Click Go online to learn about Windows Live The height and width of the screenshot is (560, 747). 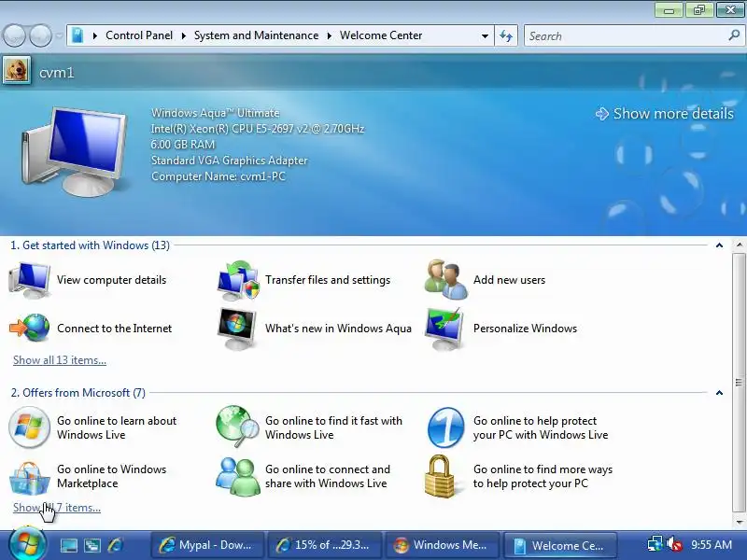pos(117,427)
